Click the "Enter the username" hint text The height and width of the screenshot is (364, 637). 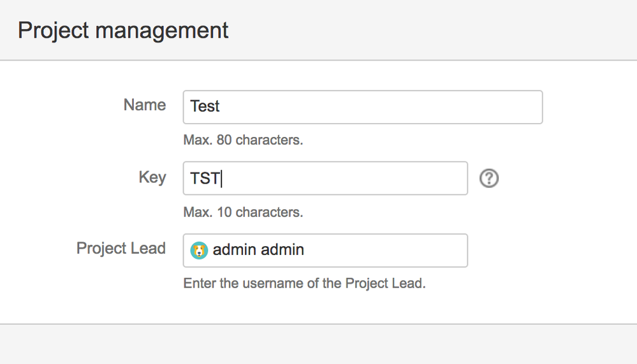pyautogui.click(x=304, y=283)
